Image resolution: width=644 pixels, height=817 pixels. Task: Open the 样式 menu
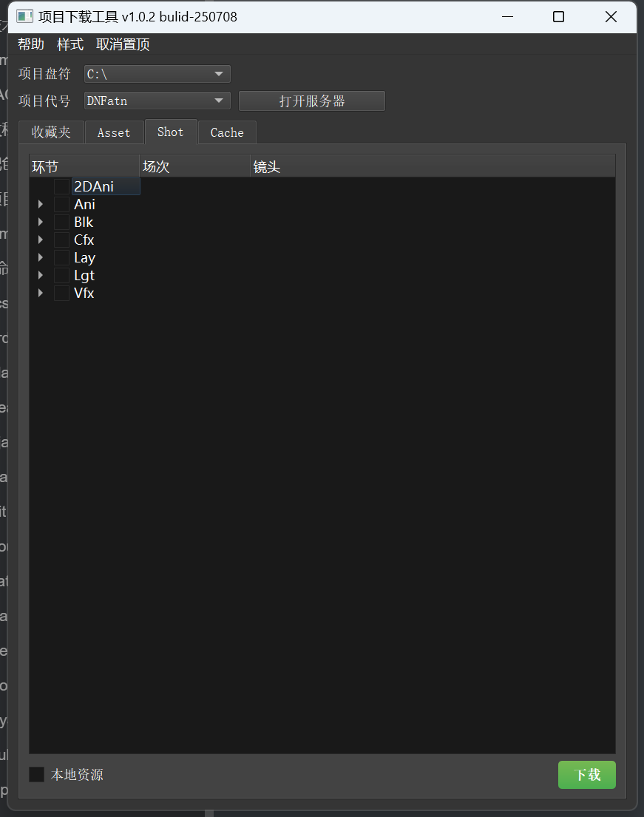pyautogui.click(x=70, y=44)
